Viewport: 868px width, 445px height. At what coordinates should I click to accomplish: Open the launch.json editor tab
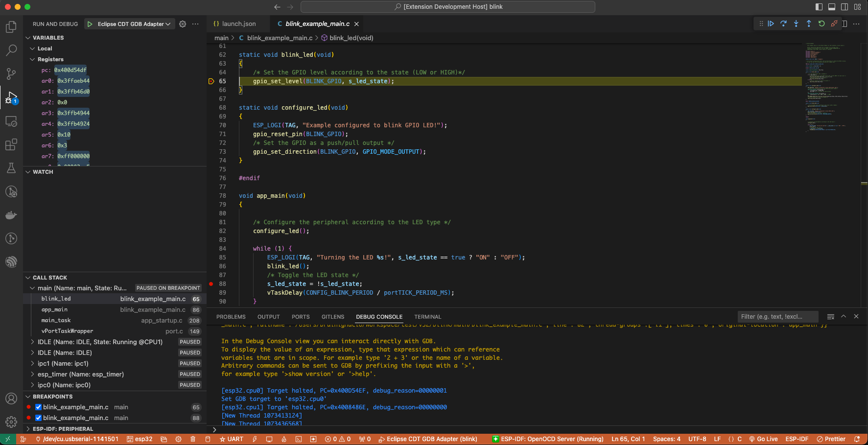click(238, 23)
